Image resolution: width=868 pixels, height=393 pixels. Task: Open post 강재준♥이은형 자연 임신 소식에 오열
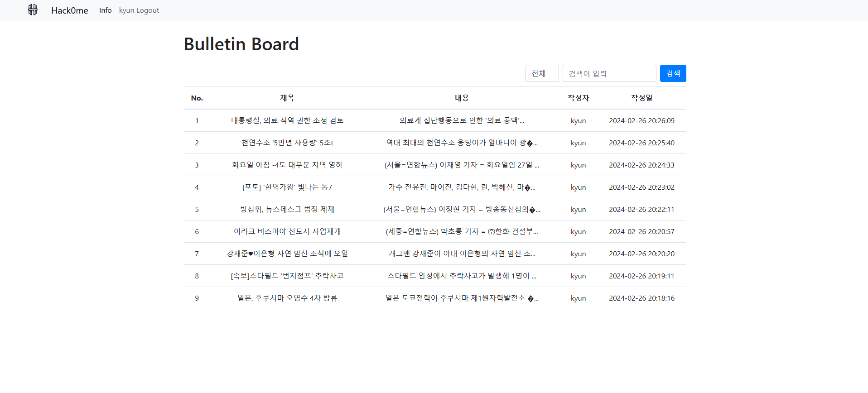[287, 254]
